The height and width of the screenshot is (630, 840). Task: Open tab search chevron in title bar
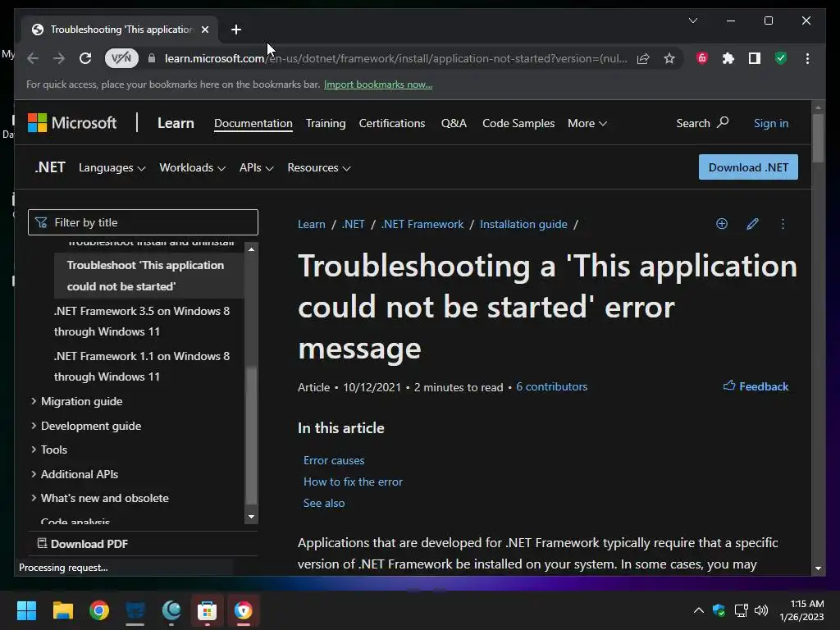click(x=692, y=21)
